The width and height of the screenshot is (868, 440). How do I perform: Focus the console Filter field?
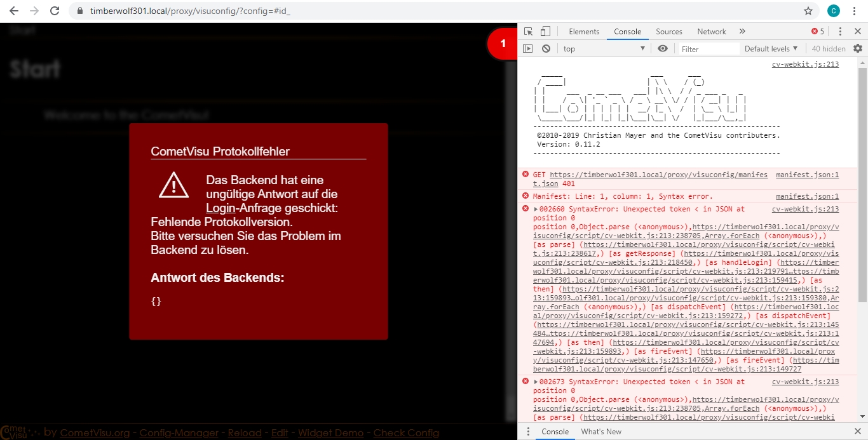(709, 49)
